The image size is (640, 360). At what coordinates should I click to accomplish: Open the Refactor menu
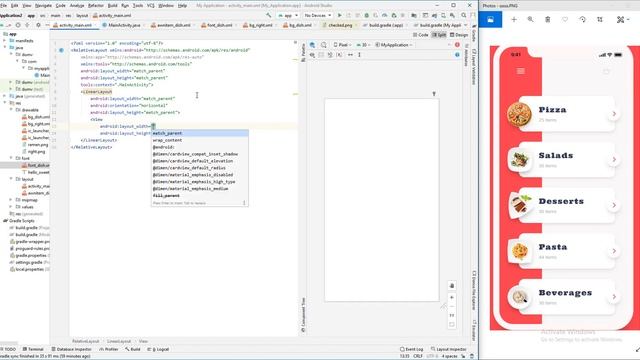pyautogui.click(x=96, y=6)
